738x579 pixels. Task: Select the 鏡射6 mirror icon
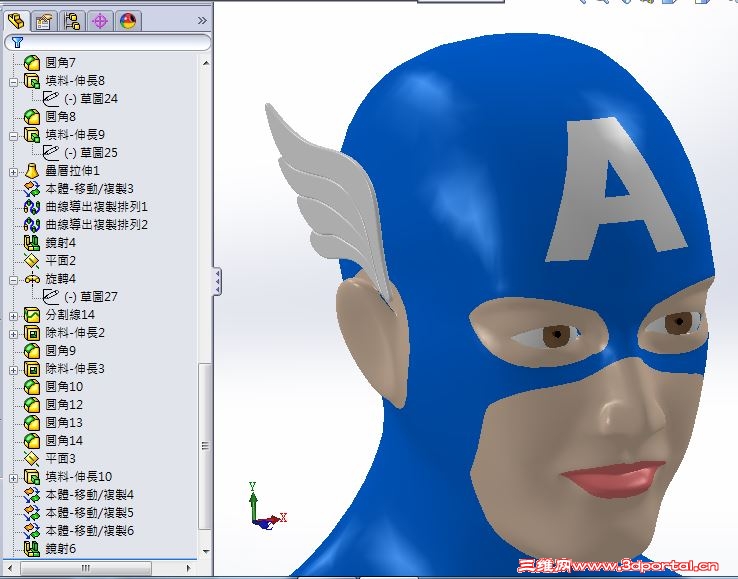click(32, 549)
